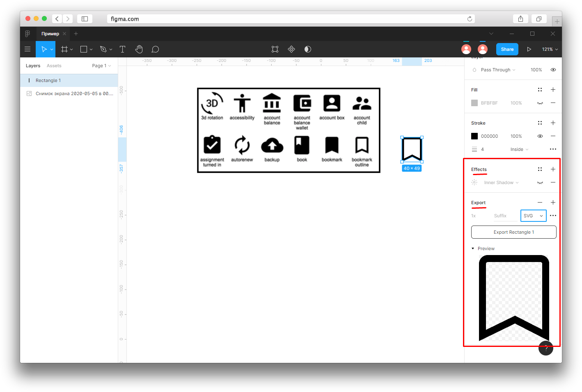
Task: Toggle stroke visibility eye icon
Action: pos(540,136)
